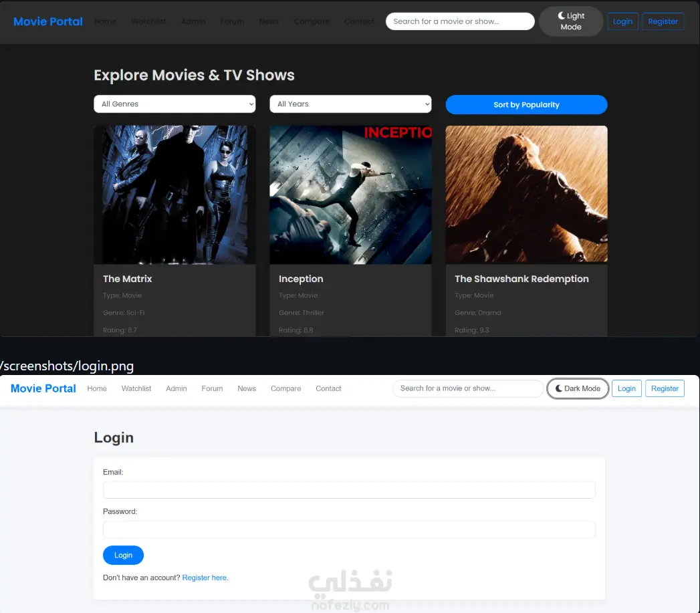
Task: Click 'Explore Movies & TV Shows' heading
Action: tap(194, 75)
